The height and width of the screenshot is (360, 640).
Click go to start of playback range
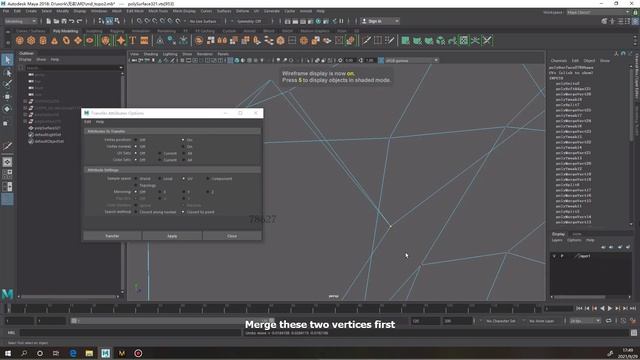[579, 309]
